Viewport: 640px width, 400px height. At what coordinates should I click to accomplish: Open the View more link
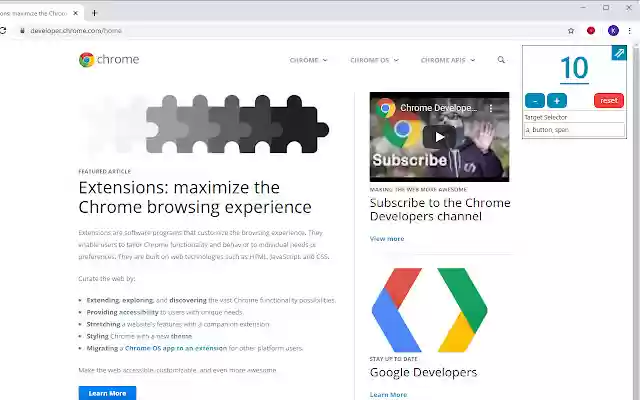pos(387,239)
